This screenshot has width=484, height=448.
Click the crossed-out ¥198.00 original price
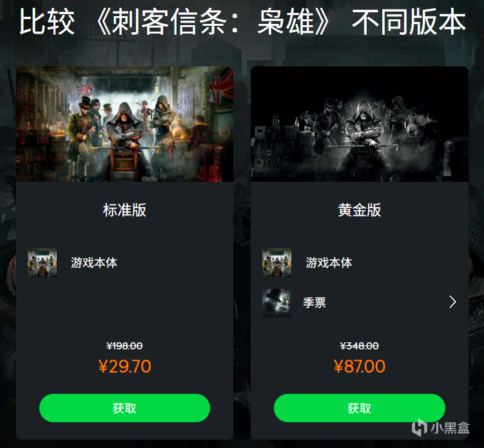(124, 346)
